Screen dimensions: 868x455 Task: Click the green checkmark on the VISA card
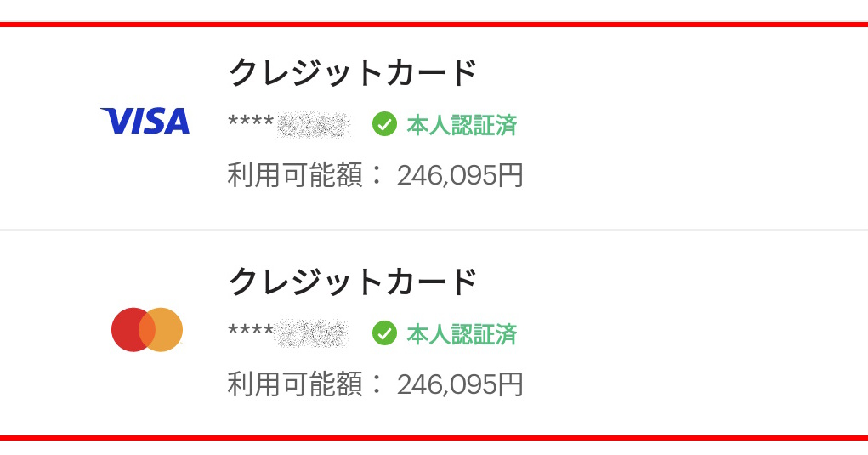point(384,124)
